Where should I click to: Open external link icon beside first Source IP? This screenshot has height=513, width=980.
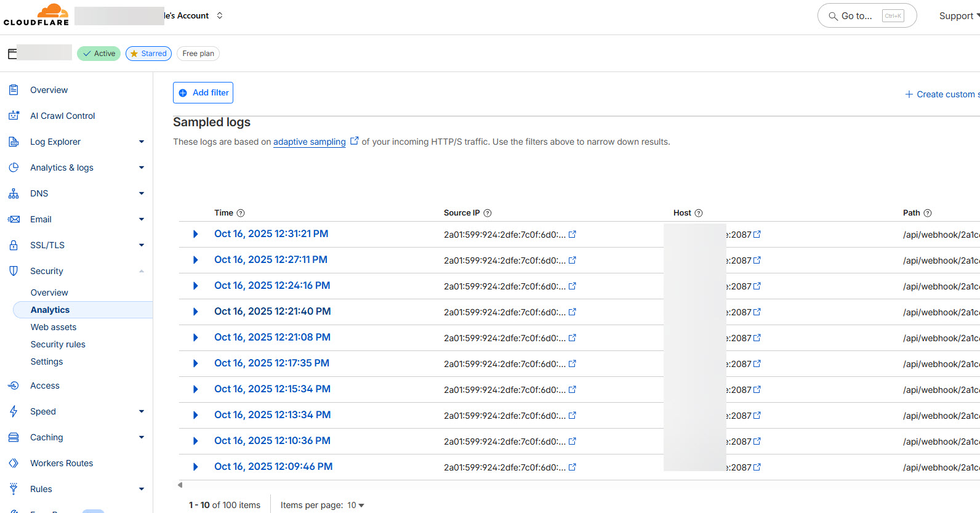(x=572, y=234)
